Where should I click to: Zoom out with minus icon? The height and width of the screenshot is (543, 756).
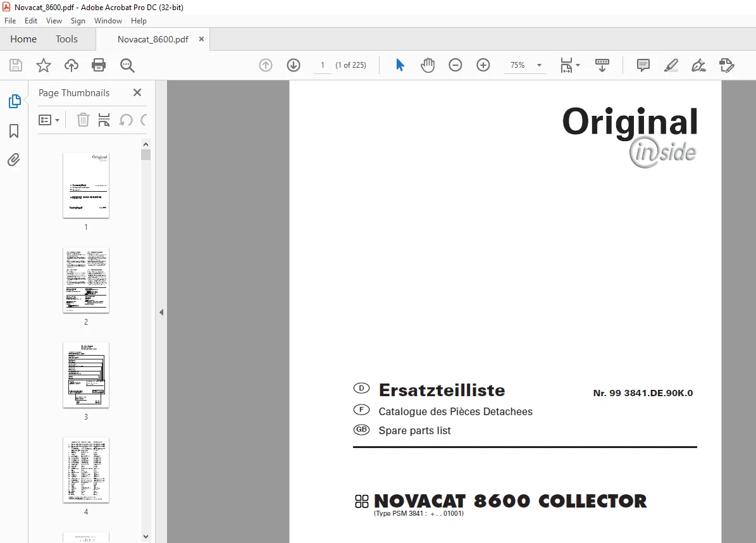tap(455, 65)
